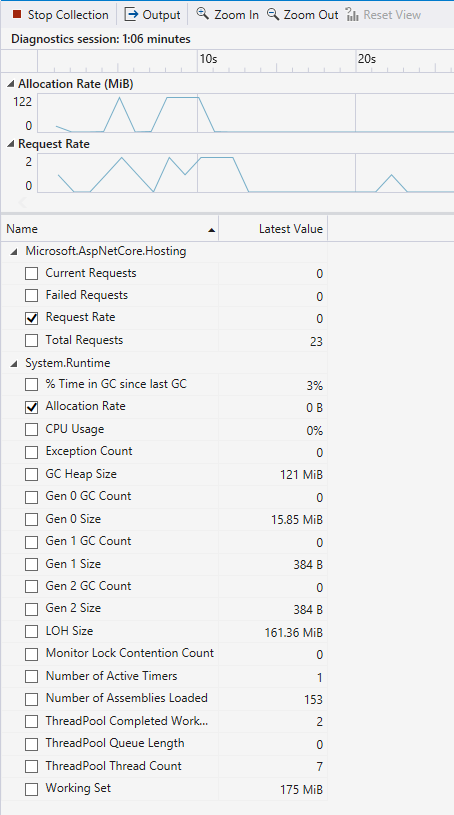Enable the Failed Requests counter checkbox

pos(32,296)
